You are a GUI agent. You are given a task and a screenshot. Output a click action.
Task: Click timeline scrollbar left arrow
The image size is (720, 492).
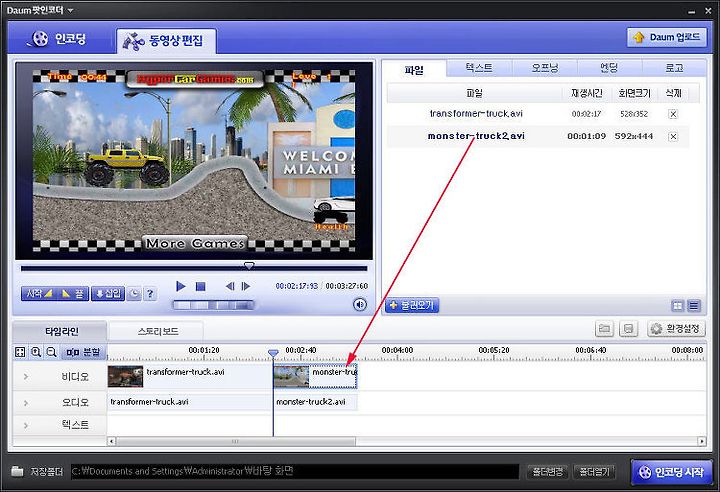click(x=112, y=441)
